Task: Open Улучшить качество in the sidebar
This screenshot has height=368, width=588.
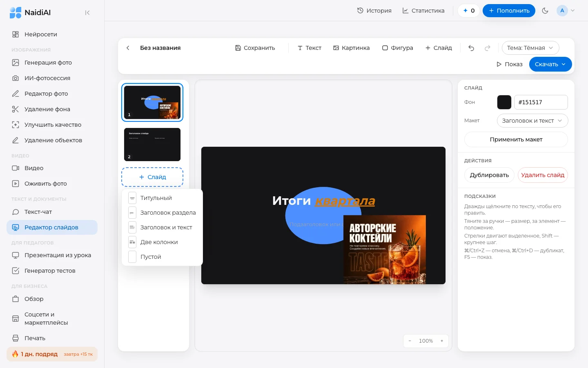Action: (52, 125)
